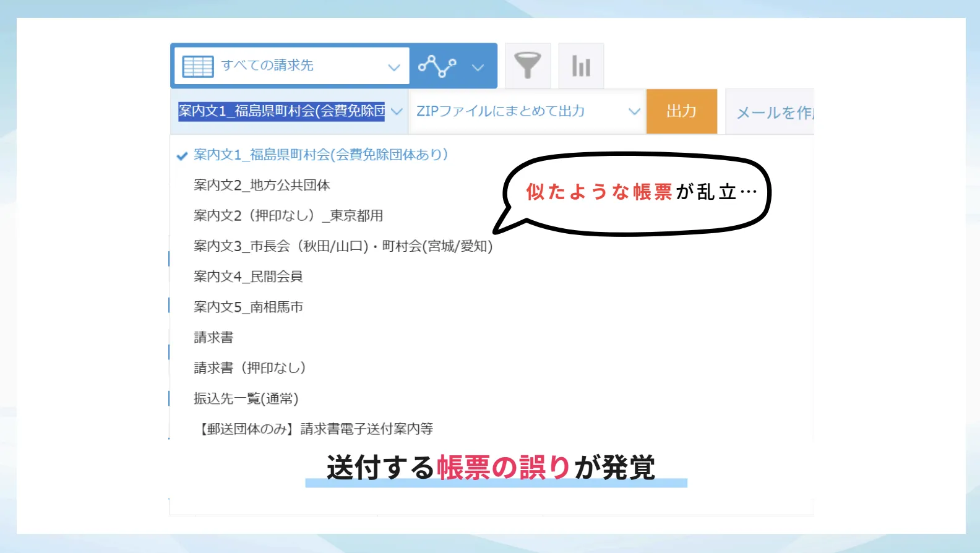Select checked 案内文1_福島県町村会 option

tap(320, 155)
